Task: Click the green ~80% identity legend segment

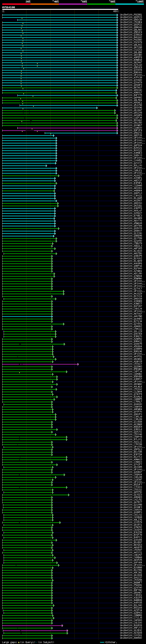Action: (x=101, y=4)
